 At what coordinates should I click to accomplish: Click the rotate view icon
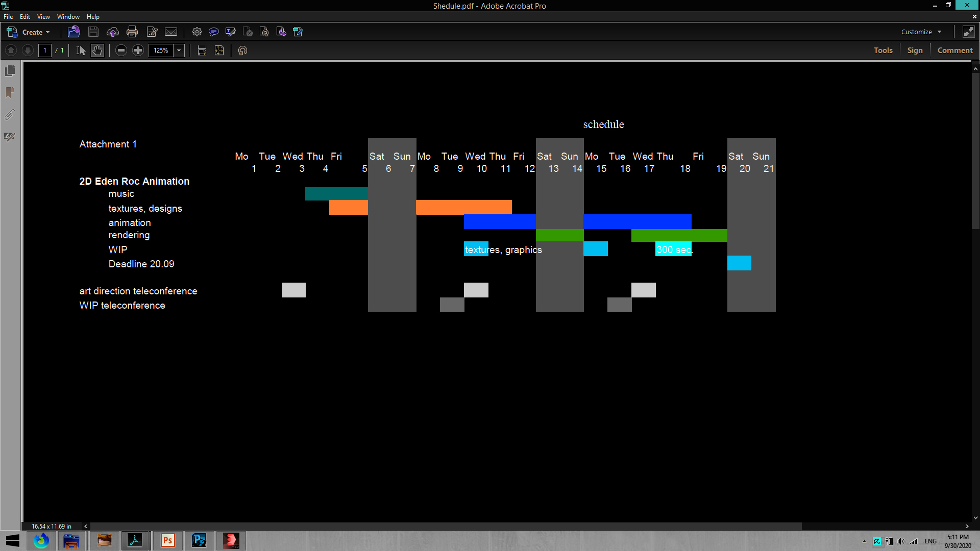click(x=243, y=51)
